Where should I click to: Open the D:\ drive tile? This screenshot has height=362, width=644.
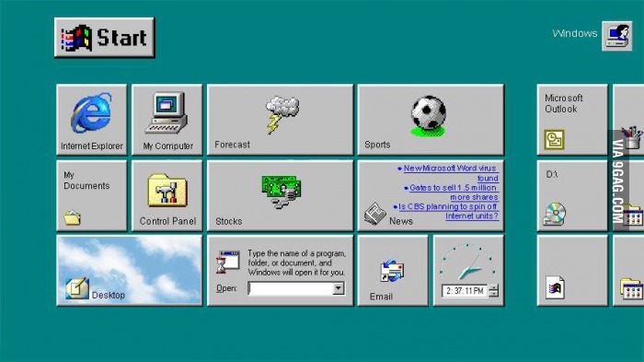click(x=572, y=195)
